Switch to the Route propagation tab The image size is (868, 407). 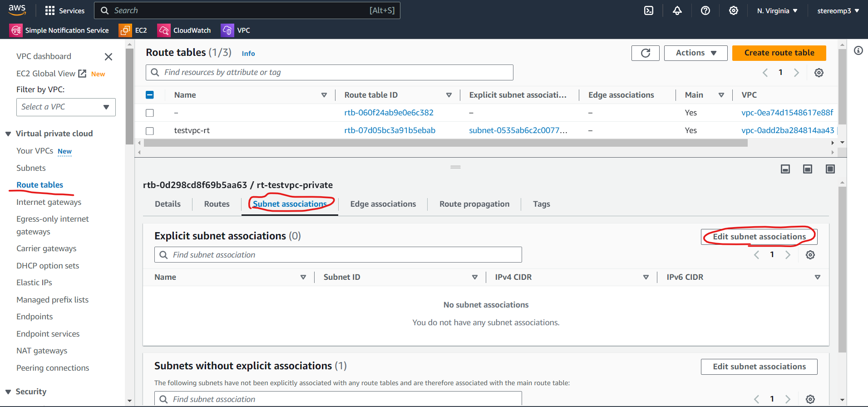(474, 204)
